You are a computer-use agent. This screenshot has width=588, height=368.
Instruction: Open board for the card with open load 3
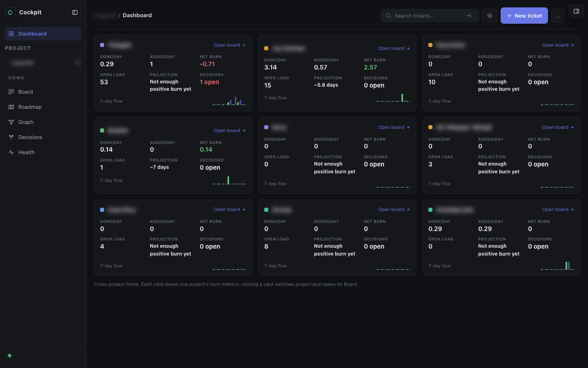pos(558,127)
